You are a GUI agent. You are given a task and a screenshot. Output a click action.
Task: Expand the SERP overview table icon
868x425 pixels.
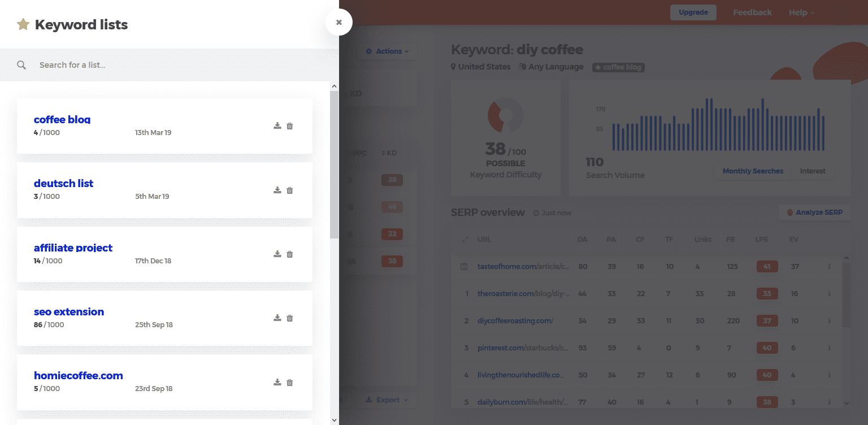[465, 239]
